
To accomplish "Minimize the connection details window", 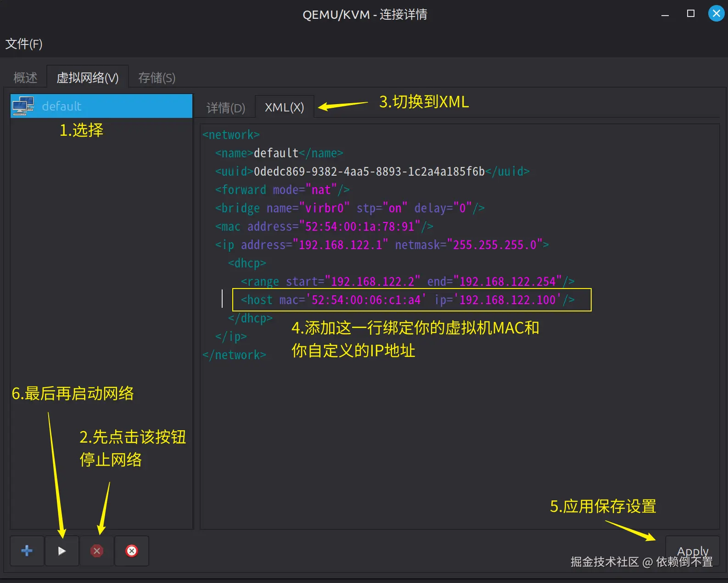I will tap(665, 14).
